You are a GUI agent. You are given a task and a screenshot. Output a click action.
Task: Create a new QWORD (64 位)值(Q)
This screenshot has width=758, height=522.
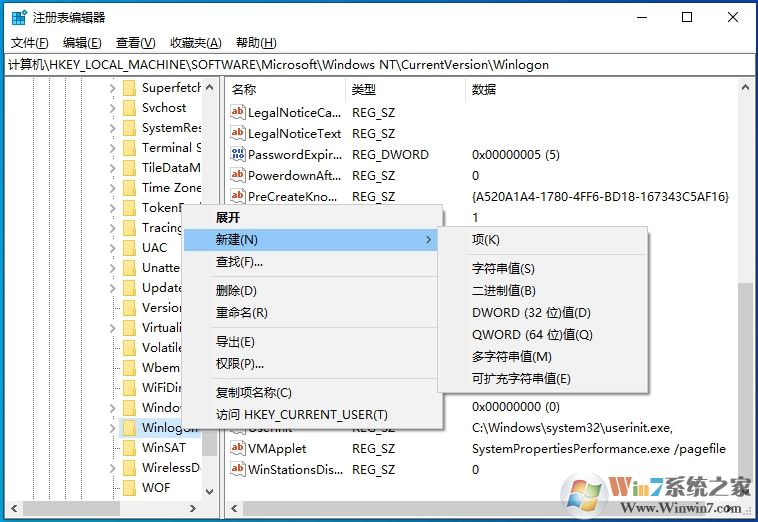pyautogui.click(x=543, y=334)
